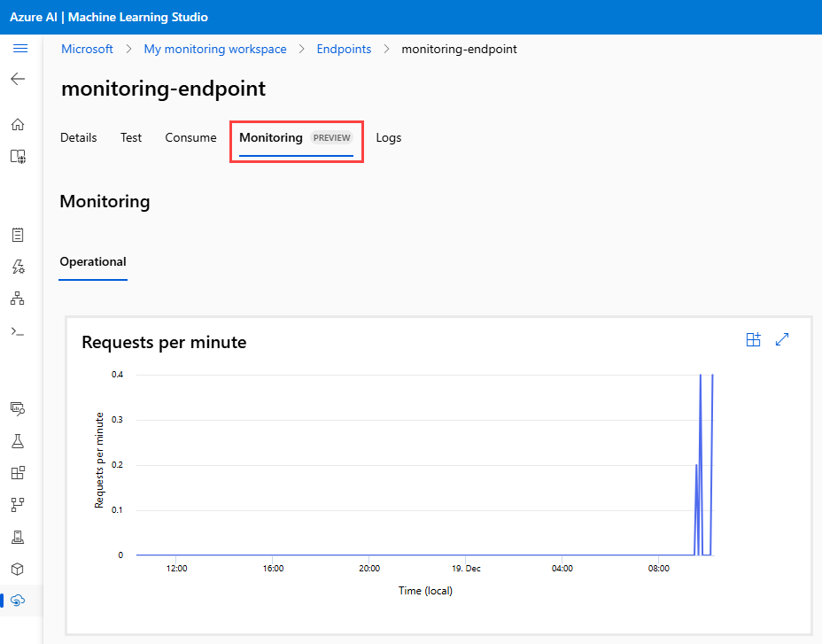Select the Endpoints cloud icon in sidebar
The width and height of the screenshot is (822, 644).
coord(18,601)
